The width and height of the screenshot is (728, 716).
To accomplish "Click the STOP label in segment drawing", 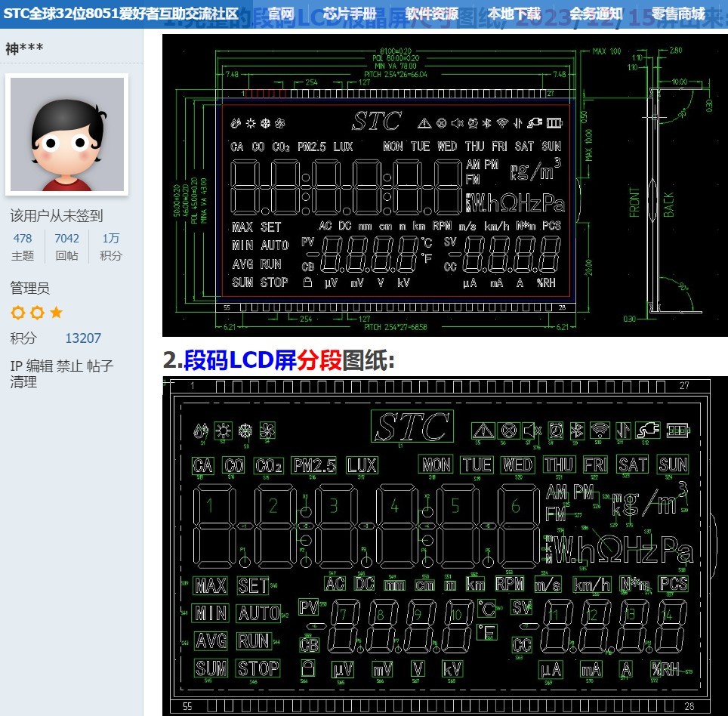I will [258, 668].
